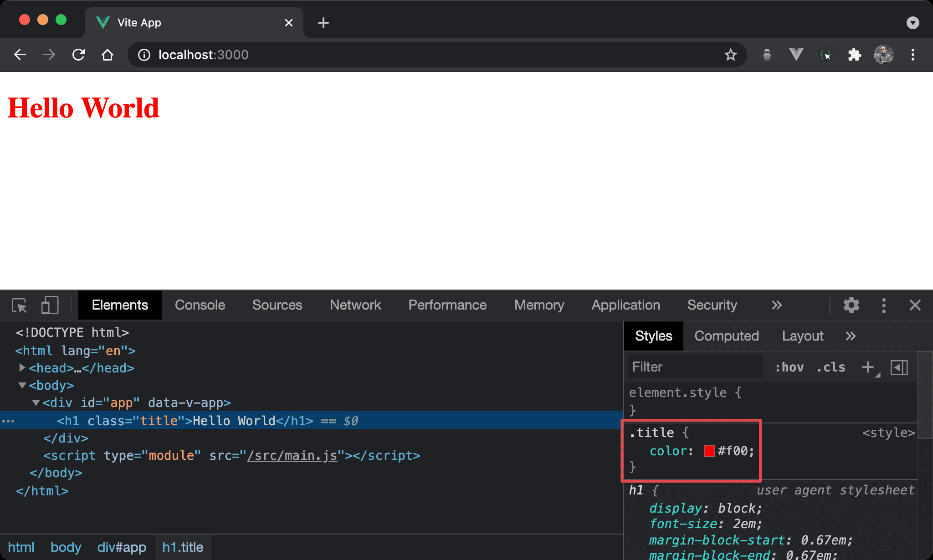Open DevTools settings gear
Screen dimensions: 933x560
point(851,305)
